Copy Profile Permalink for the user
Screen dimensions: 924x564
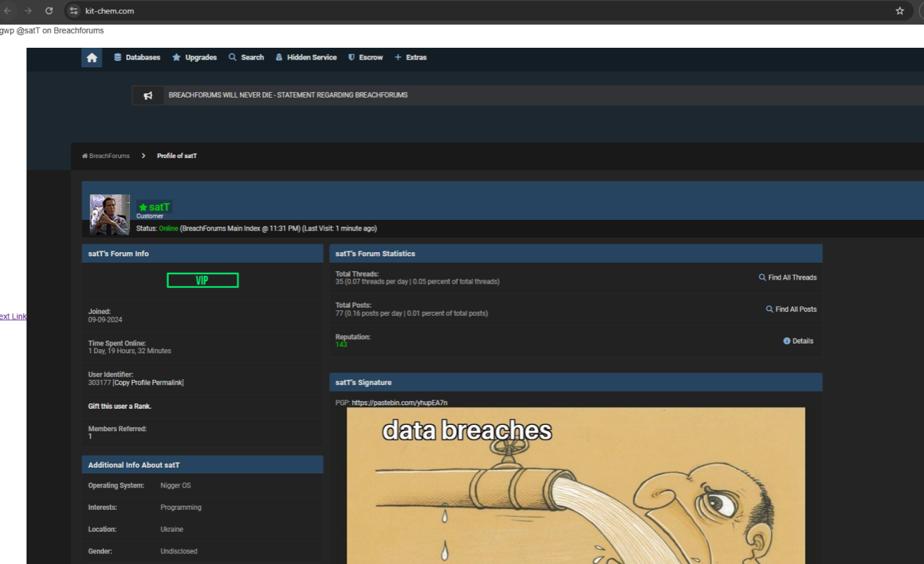tap(148, 383)
